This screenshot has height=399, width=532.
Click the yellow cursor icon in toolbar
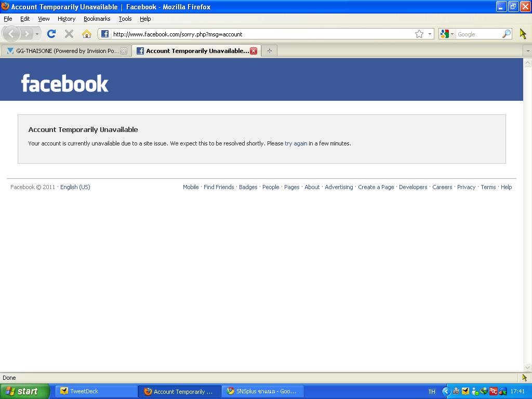pyautogui.click(x=523, y=34)
